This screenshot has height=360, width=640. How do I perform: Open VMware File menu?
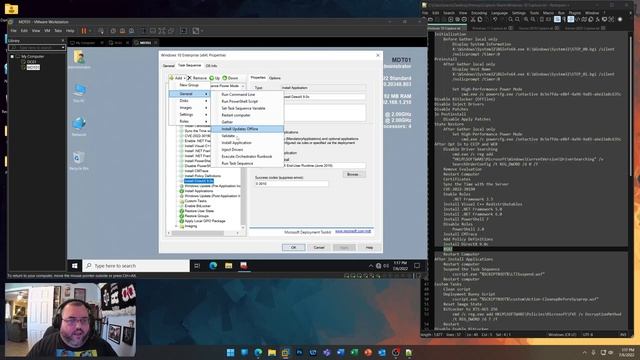pyautogui.click(x=13, y=31)
